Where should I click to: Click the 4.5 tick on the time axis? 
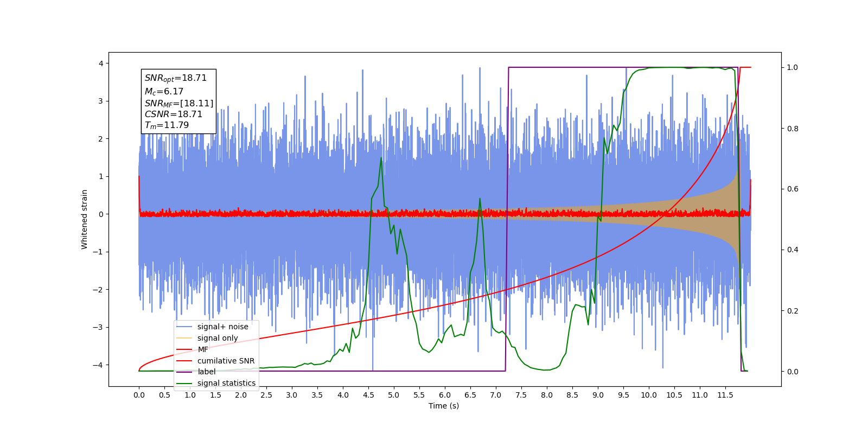(368, 395)
